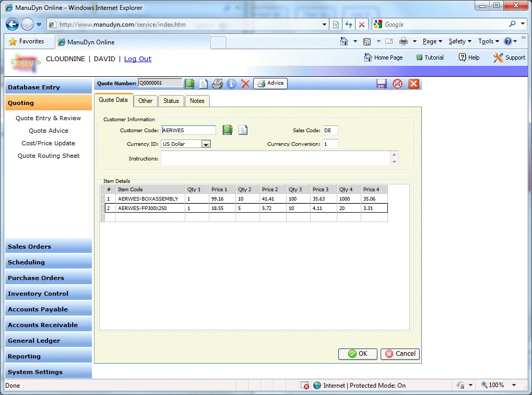Screen dimensions: 532x395
Task: Open customer code lookup book icon
Action: click(x=227, y=130)
